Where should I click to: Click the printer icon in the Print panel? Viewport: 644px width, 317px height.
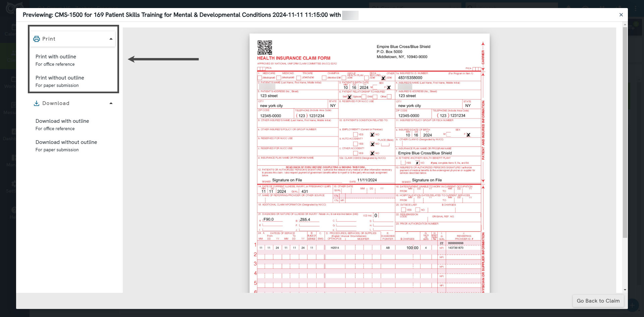[x=36, y=39]
